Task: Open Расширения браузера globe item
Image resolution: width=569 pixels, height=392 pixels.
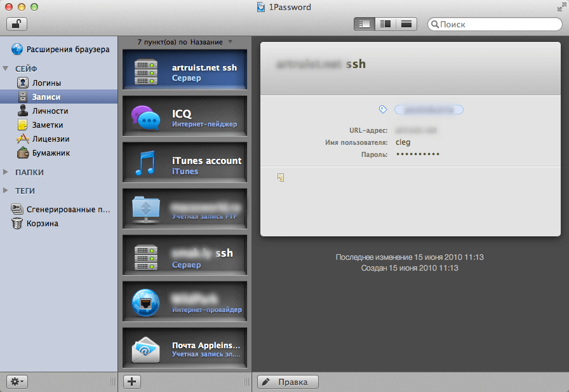Action: click(60, 49)
